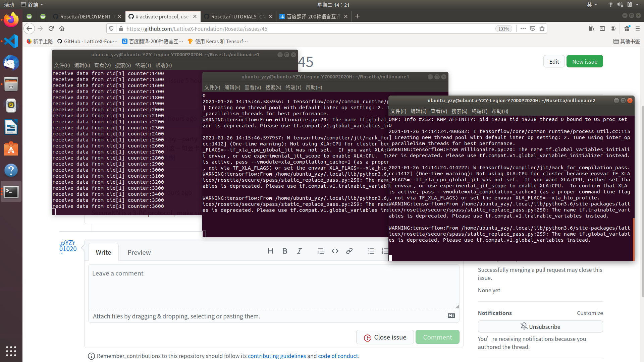644x362 pixels.
Task: Reset the 133% page zoom level
Action: pyautogui.click(x=504, y=28)
